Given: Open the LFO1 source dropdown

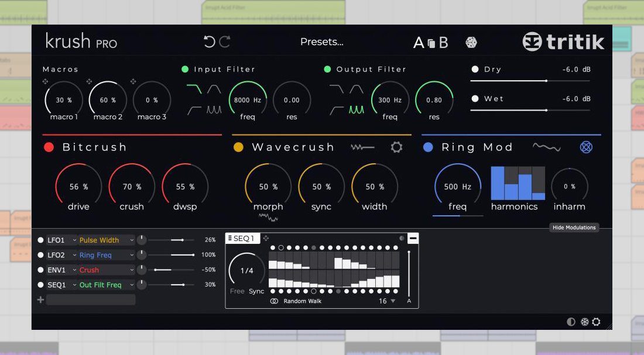Looking at the screenshot, I should (x=61, y=240).
